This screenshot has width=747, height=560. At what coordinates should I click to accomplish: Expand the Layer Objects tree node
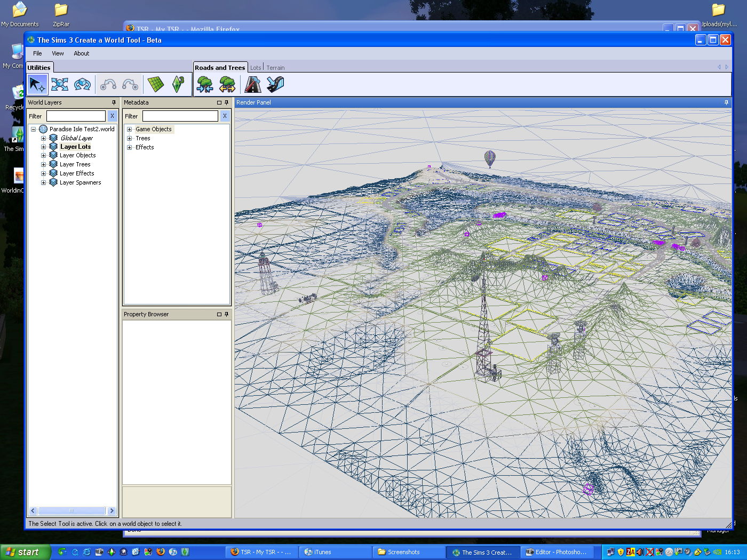pyautogui.click(x=44, y=156)
